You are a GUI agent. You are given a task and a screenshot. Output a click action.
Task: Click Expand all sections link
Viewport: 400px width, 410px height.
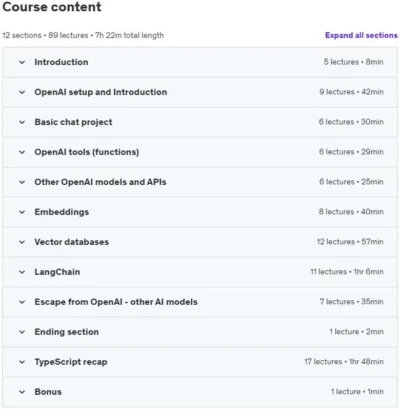pos(361,35)
